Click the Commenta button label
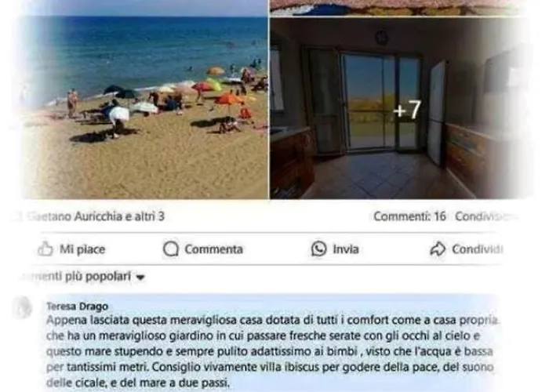Viewport: 549px width, 392px height. 213,249
